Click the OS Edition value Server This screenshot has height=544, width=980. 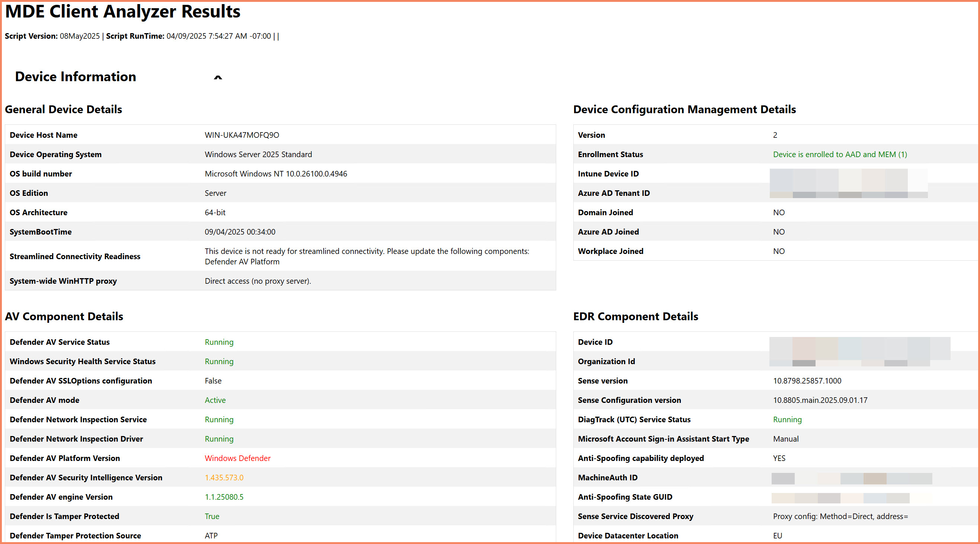(x=215, y=193)
